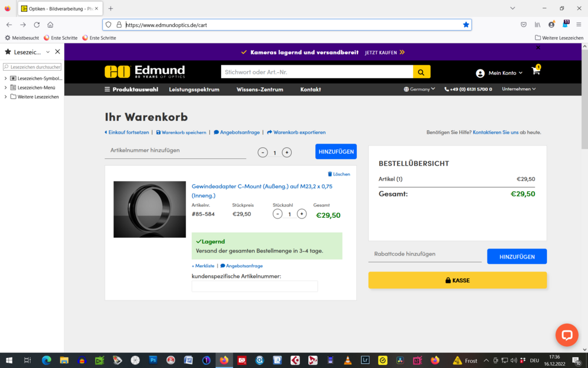Close the Lesezeichen sidebar panel
Screen dimensions: 588x368
point(58,52)
